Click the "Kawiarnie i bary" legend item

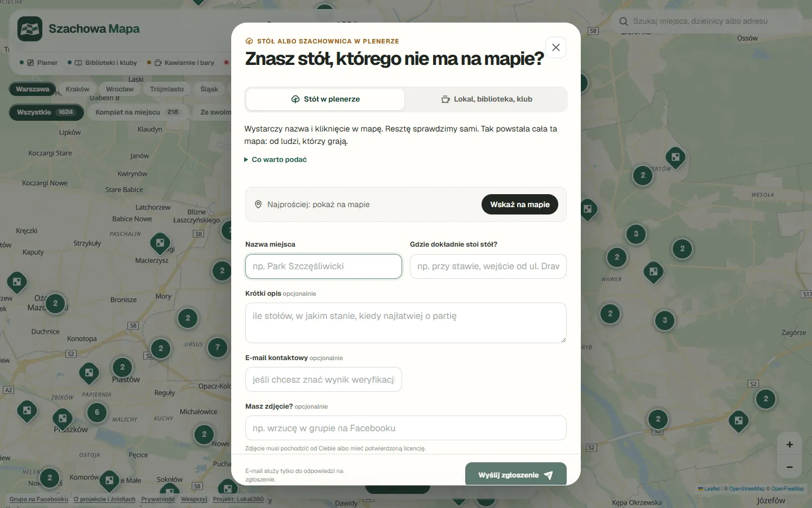(181, 63)
